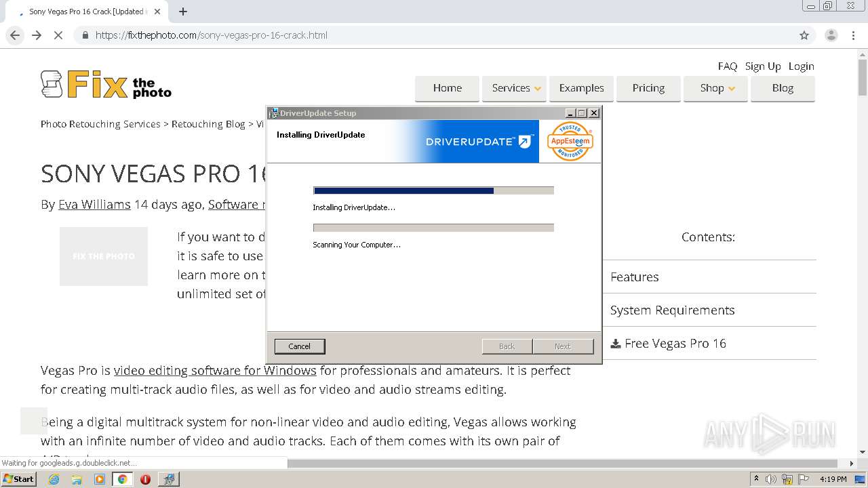Open the Pricing page

(x=648, y=88)
